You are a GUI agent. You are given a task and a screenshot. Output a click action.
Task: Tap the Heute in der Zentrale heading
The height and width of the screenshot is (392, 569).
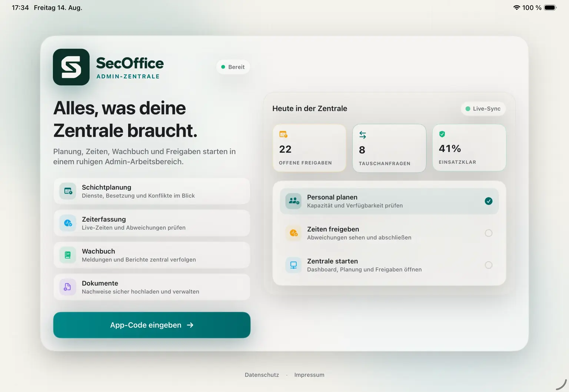(310, 109)
